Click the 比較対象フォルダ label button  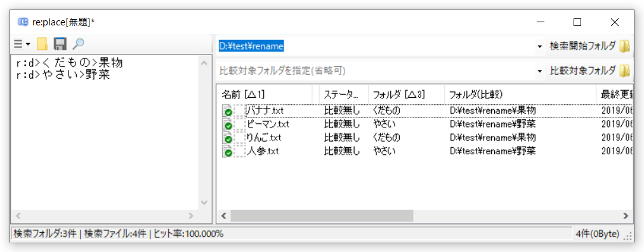pyautogui.click(x=583, y=70)
